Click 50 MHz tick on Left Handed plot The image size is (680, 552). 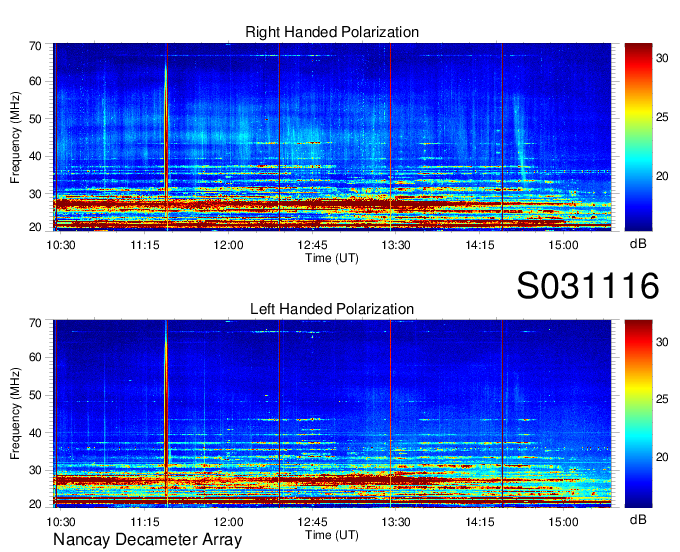click(x=36, y=395)
